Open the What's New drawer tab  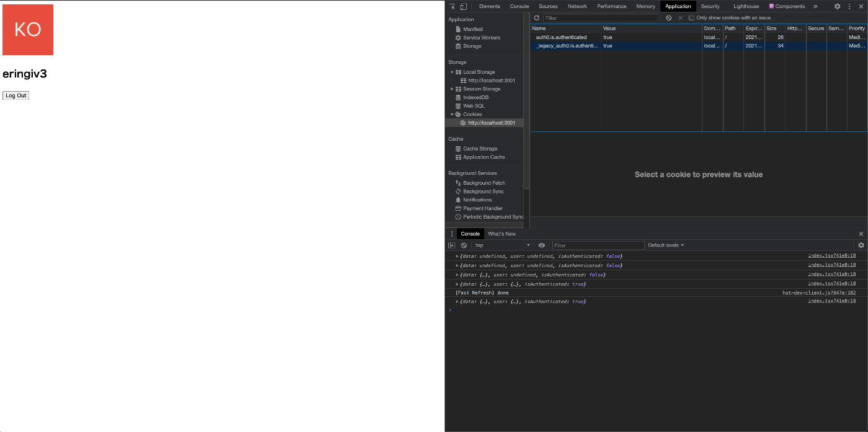tap(502, 234)
